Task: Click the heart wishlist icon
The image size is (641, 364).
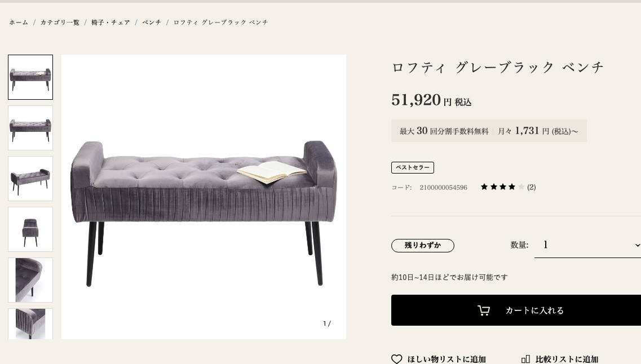Action: pos(396,359)
